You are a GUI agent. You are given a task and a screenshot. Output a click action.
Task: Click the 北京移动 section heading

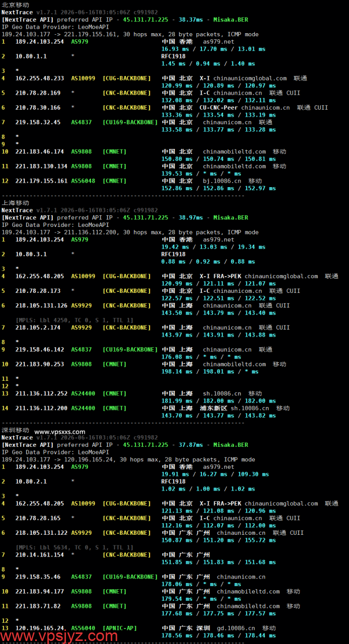(x=16, y=5)
